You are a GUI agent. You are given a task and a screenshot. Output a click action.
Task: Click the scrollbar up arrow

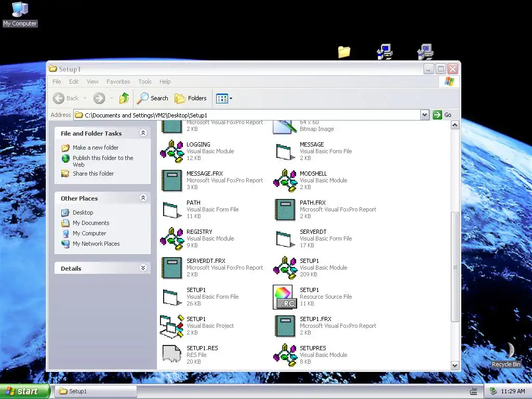(455, 125)
